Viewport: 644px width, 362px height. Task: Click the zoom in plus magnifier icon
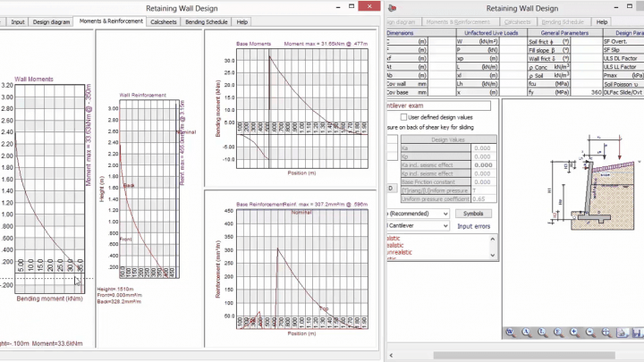click(x=574, y=332)
